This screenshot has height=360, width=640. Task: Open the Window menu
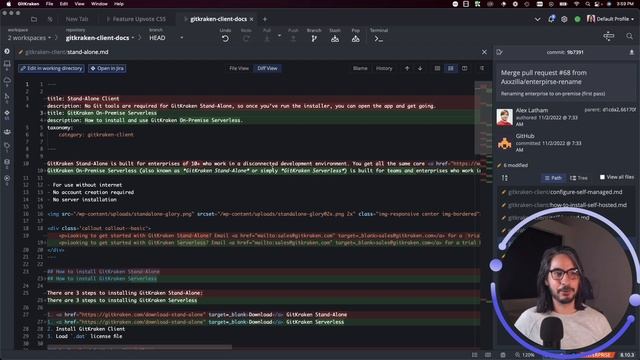[x=99, y=4]
